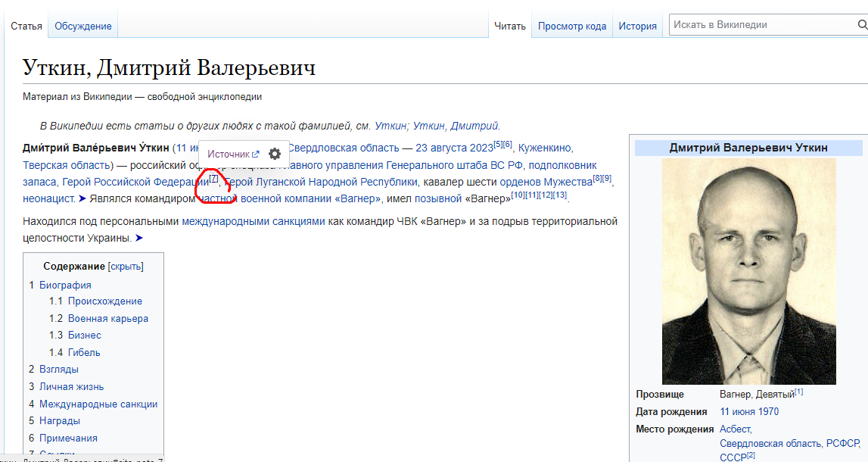
Task: Jump to «Происхождение» subsection
Action: point(105,301)
